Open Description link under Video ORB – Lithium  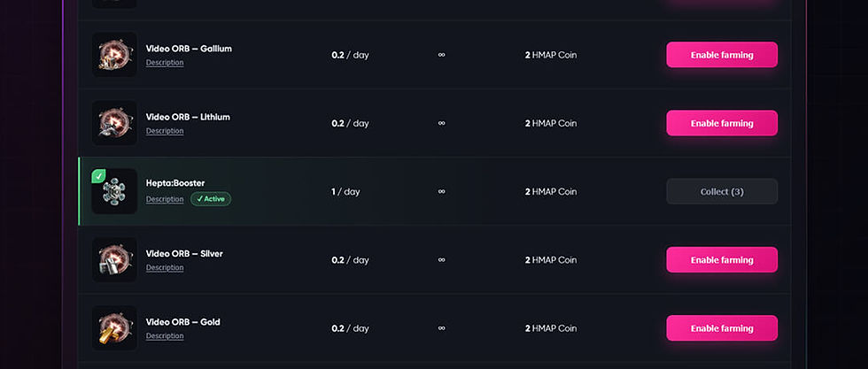pos(165,131)
